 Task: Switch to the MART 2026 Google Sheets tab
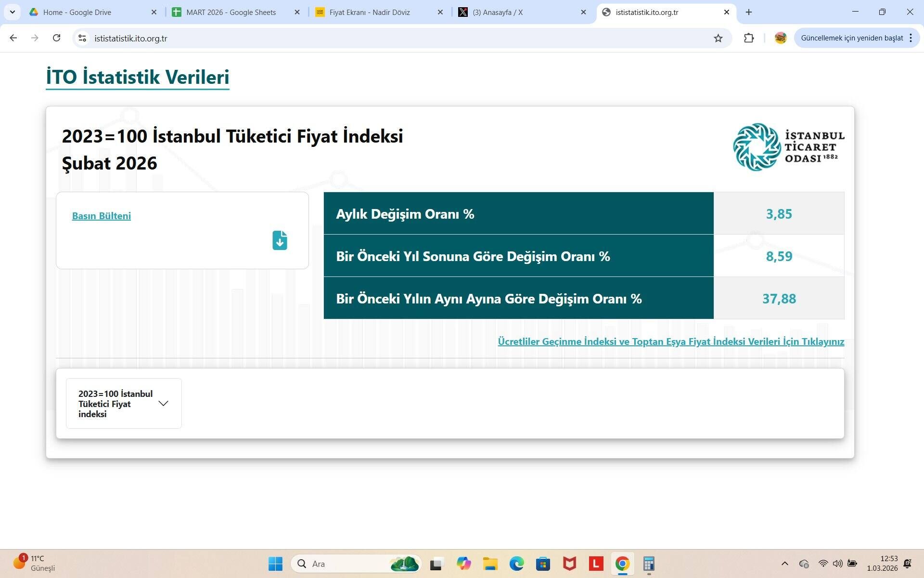pos(230,12)
